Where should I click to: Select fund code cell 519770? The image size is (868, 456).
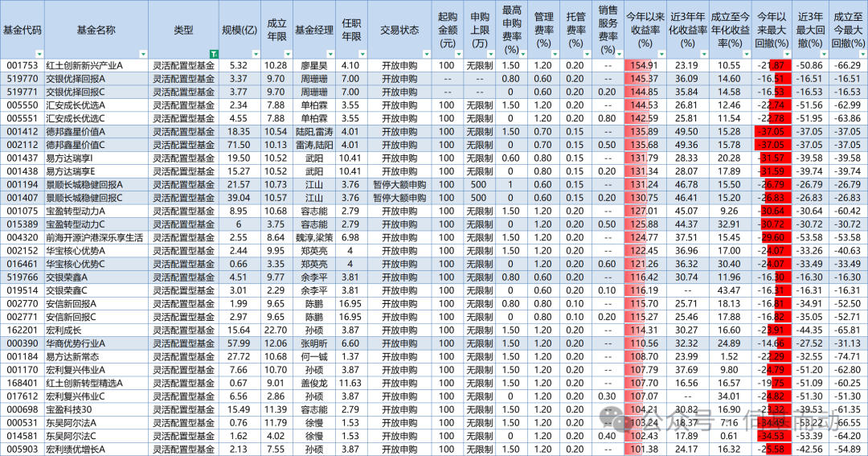(23, 79)
